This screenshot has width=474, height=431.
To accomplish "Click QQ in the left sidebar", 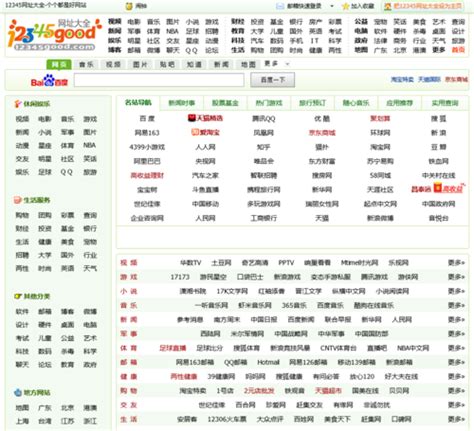I will [66, 172].
